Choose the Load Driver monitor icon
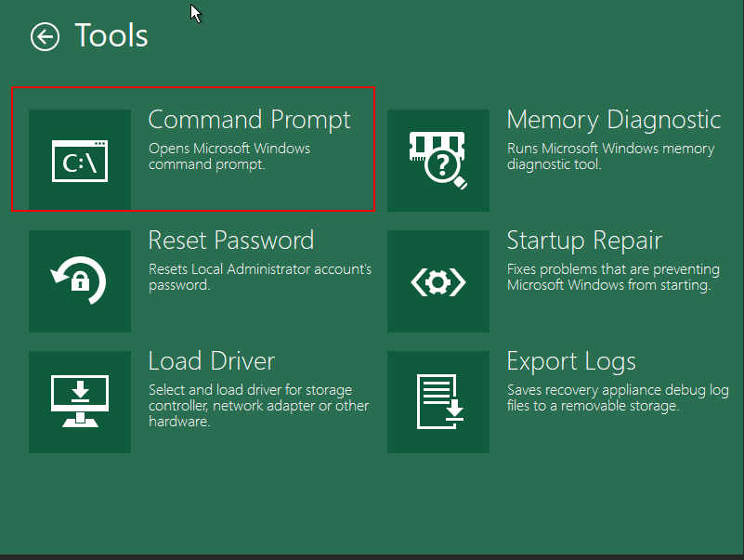Viewport: 744px width, 560px height. 80,401
